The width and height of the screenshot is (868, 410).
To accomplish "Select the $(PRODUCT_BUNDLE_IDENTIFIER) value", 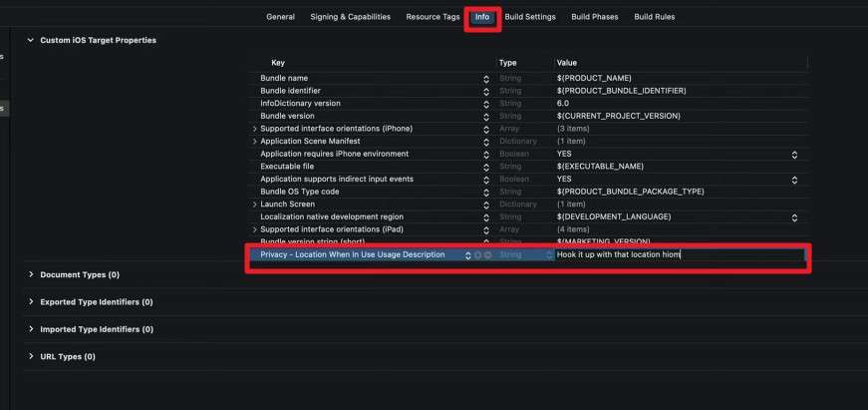I will [621, 91].
